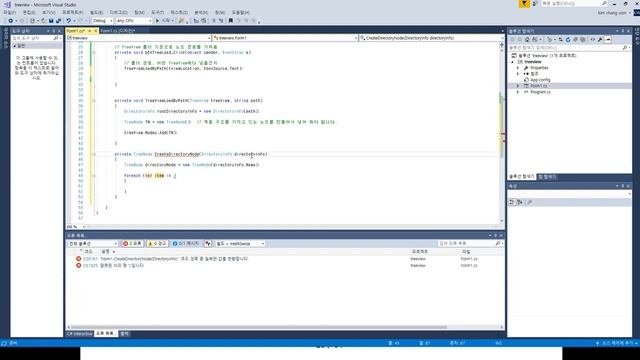Switch to the Form1.cs design tab

(118, 31)
